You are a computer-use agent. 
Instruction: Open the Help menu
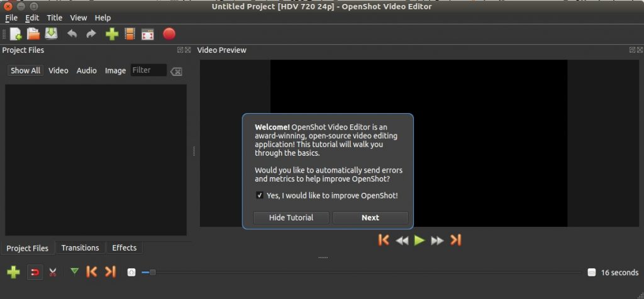coord(103,18)
